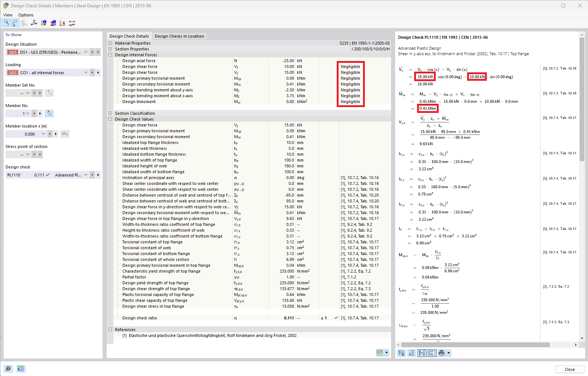Select Idealized web thickness row
This screenshot has width=588, height=376.
[x=252, y=148]
